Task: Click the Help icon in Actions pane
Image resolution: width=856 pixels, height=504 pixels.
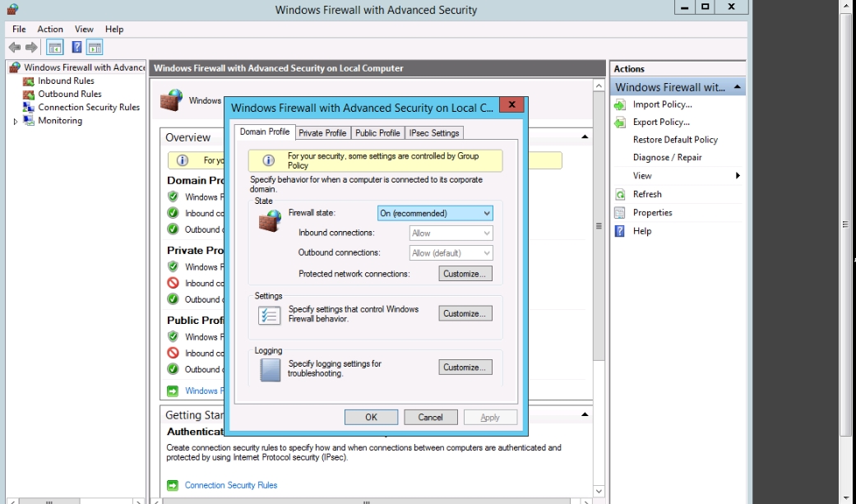Action: pyautogui.click(x=620, y=231)
